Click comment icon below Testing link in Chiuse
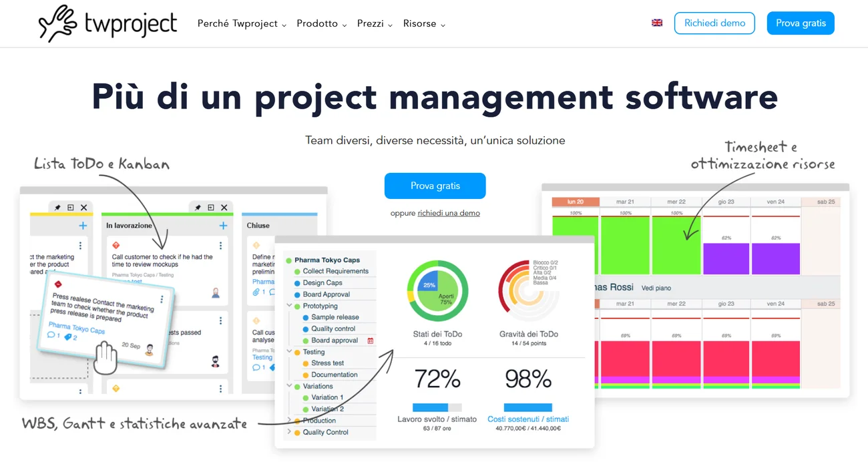 [256, 367]
